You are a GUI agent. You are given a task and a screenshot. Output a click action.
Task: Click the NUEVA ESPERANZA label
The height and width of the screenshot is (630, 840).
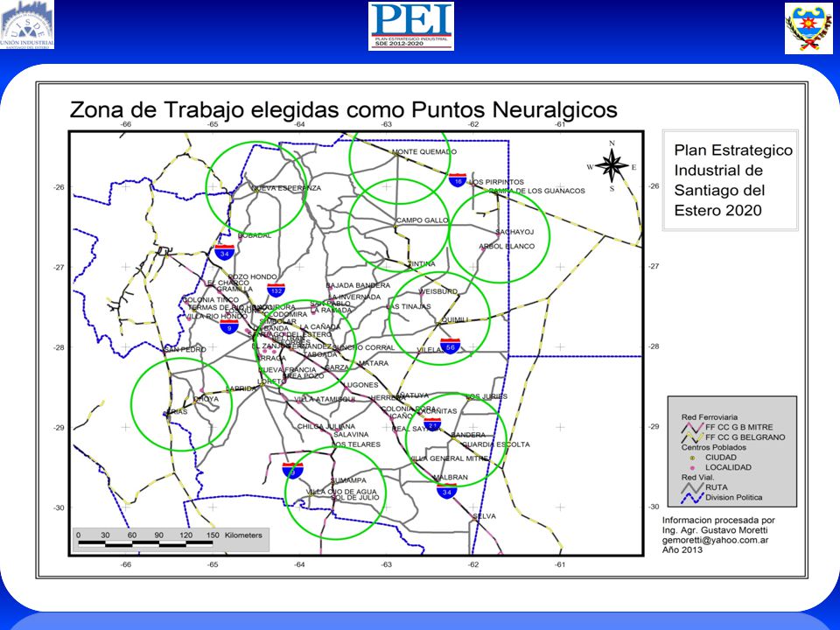tap(287, 188)
